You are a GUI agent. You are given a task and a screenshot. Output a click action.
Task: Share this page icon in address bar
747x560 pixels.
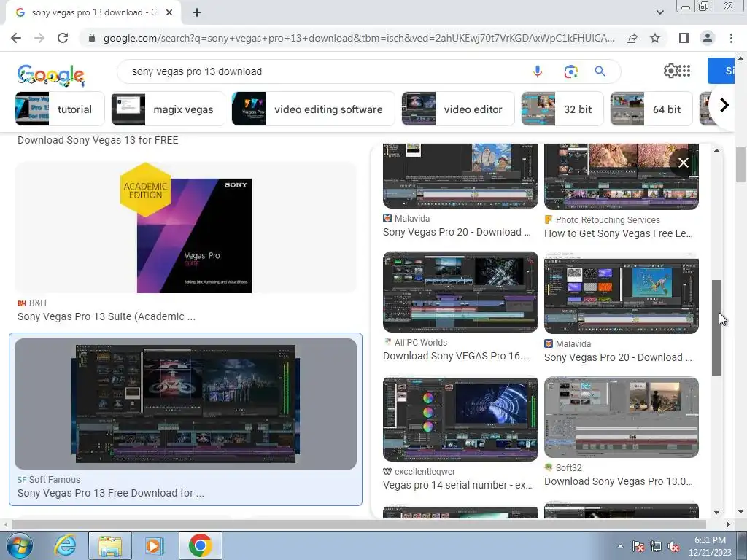[632, 38]
